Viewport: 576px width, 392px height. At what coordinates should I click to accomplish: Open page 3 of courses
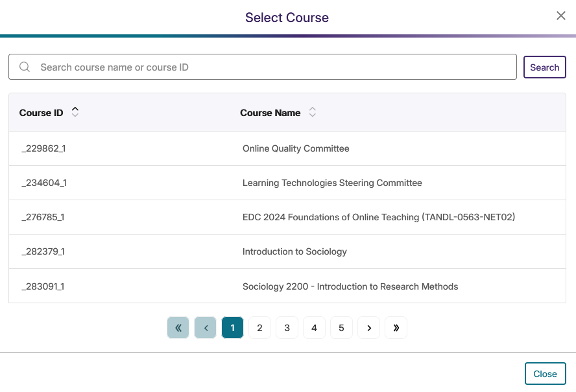(x=287, y=327)
